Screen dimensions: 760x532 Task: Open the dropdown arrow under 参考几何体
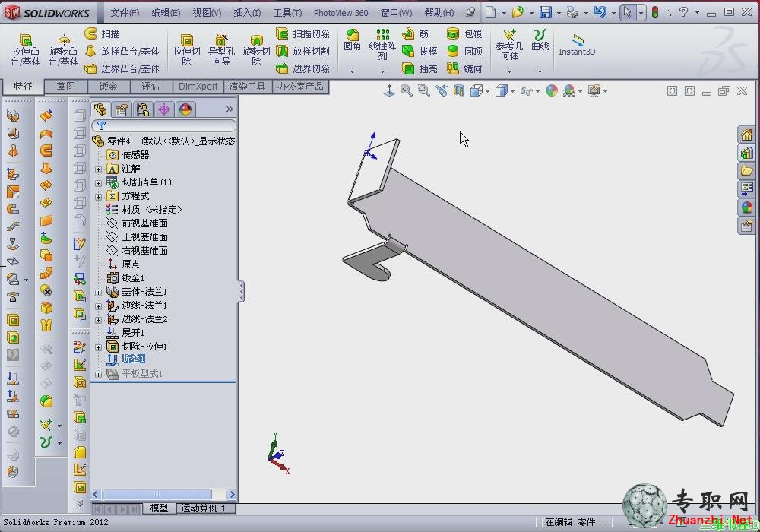click(509, 71)
